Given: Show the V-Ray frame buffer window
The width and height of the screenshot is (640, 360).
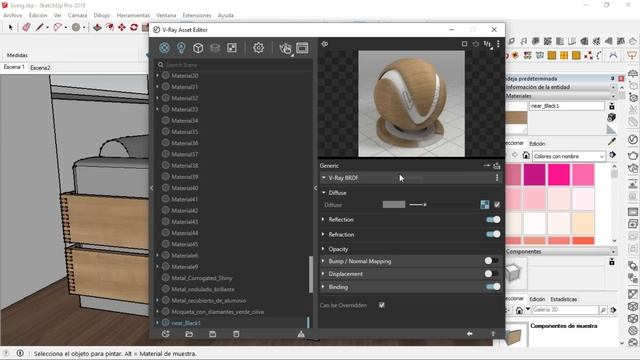Looking at the screenshot, I should point(302,48).
